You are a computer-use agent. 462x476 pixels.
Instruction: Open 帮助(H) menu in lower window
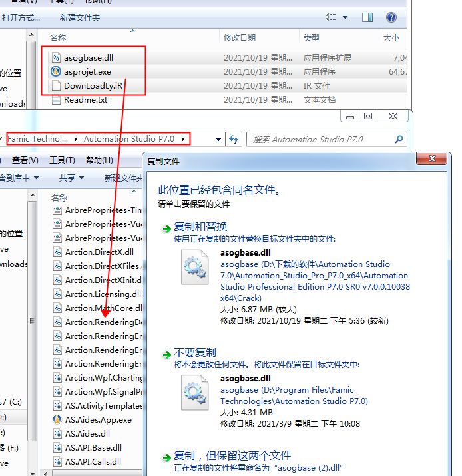point(99,160)
